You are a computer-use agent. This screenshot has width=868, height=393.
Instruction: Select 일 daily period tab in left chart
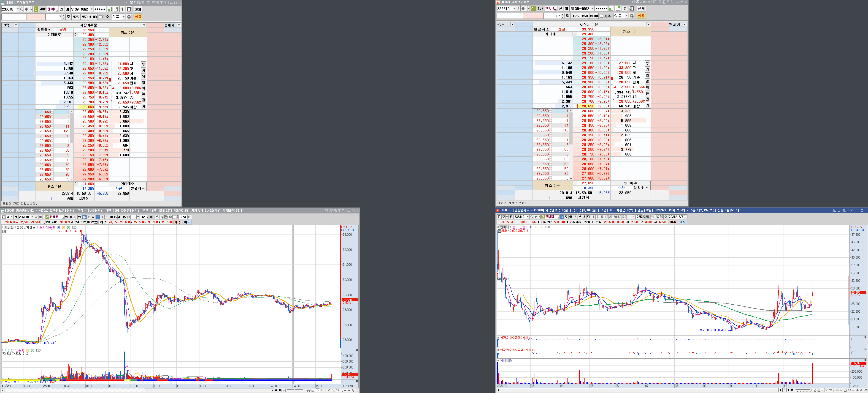66,217
